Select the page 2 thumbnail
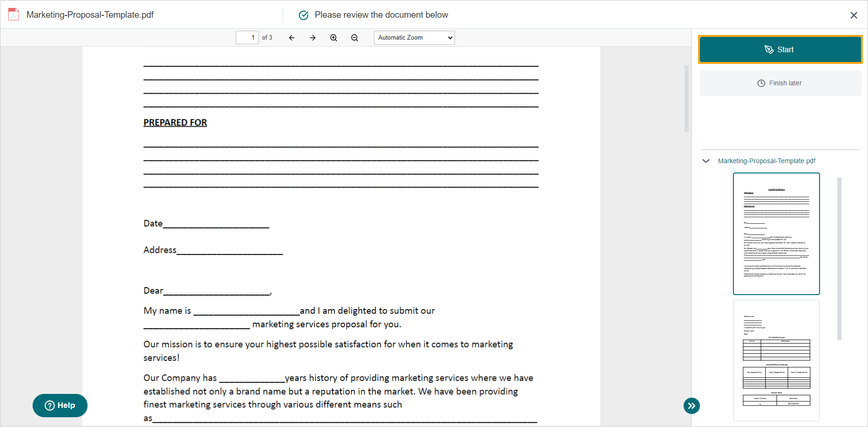Screen dimensions: 868x427 click(x=776, y=360)
